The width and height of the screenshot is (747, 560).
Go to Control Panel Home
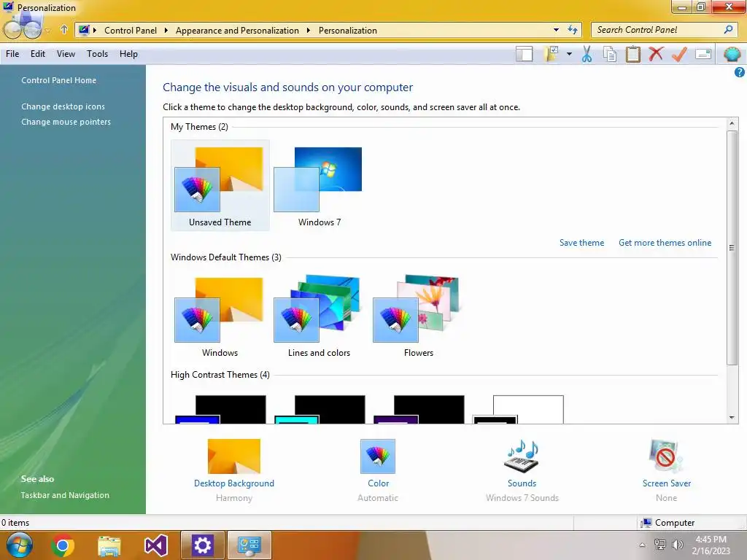click(58, 80)
